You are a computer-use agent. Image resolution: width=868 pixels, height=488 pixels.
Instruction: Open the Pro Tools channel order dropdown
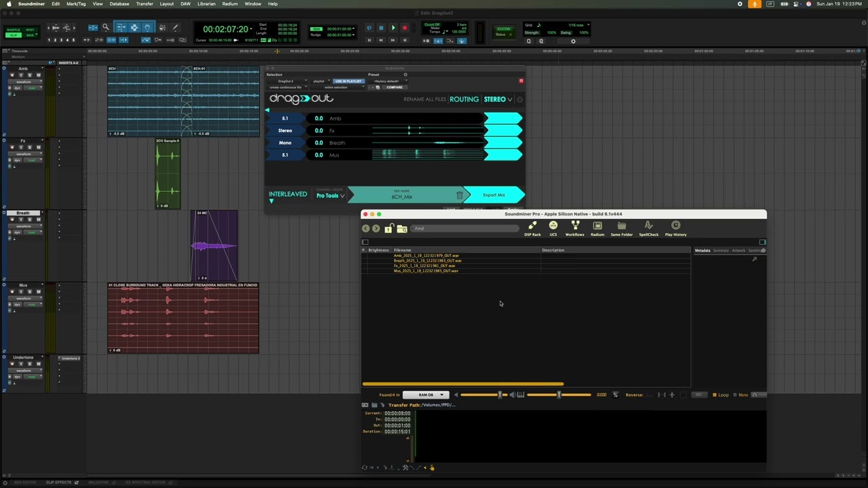[x=330, y=196]
